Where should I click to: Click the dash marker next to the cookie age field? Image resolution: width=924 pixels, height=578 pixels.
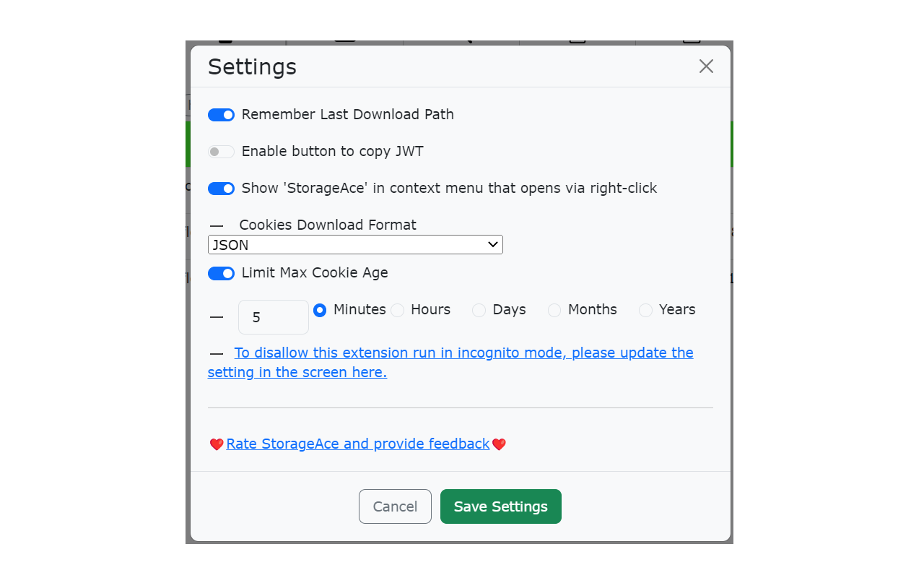click(216, 316)
